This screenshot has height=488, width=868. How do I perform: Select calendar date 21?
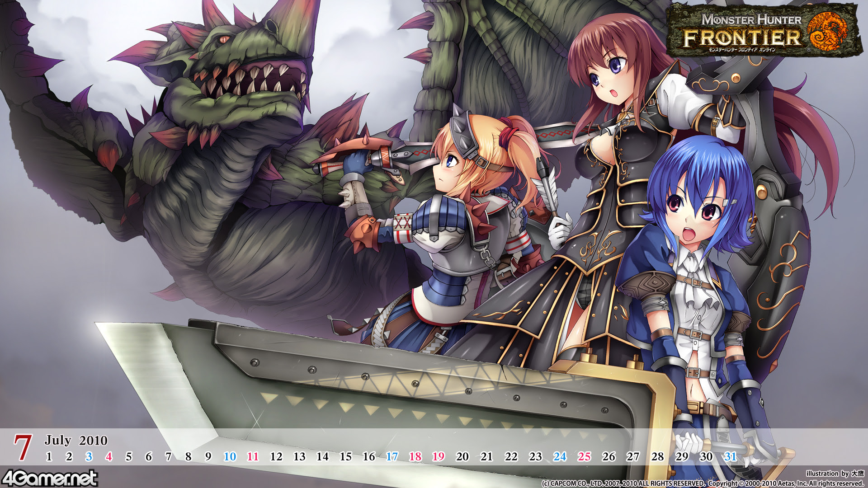pos(486,456)
